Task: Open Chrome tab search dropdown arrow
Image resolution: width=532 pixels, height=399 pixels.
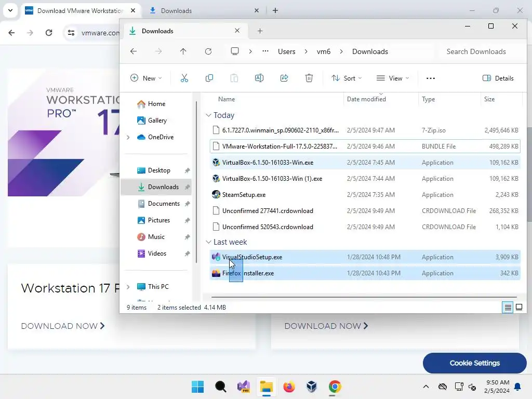Action: coord(10,10)
